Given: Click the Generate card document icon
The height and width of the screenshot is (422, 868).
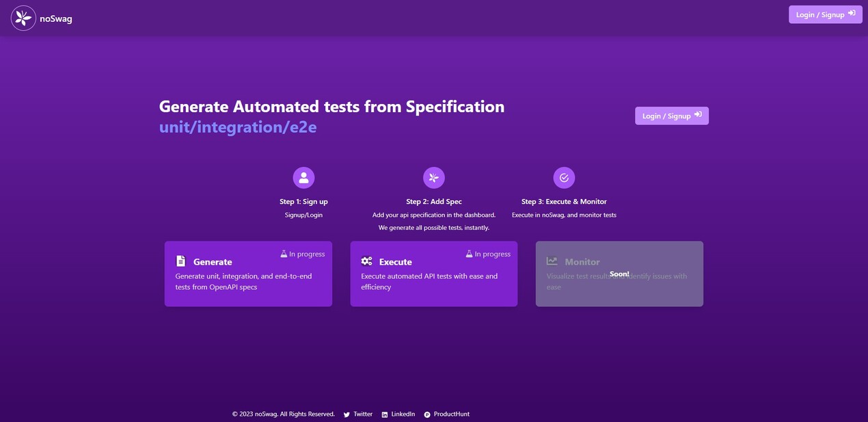Looking at the screenshot, I should (x=180, y=261).
